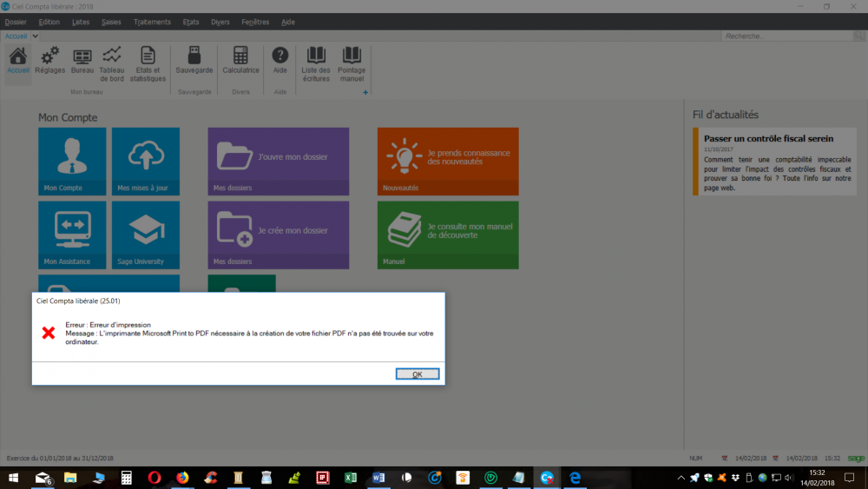
Task: Click the Exercice dates status bar text
Action: coord(60,458)
